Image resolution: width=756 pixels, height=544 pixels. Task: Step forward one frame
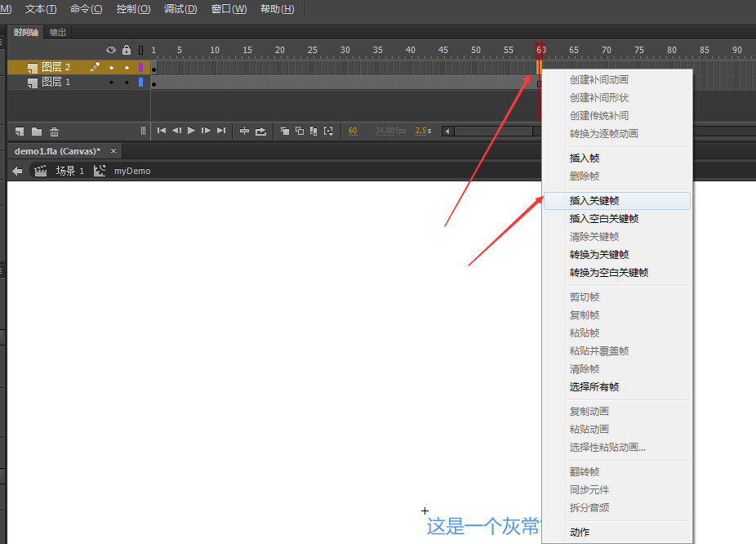click(206, 130)
